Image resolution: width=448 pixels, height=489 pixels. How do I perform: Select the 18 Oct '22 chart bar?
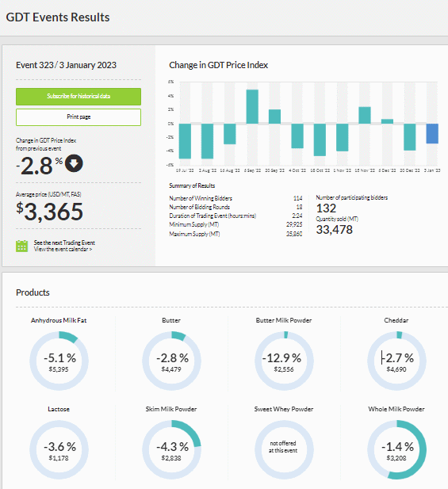pos(320,139)
